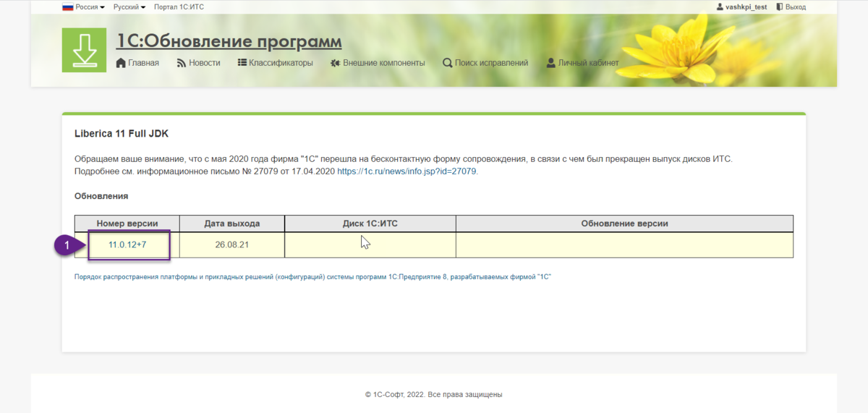The width and height of the screenshot is (868, 413).
Task: Click the Номер версии column header
Action: tap(127, 223)
